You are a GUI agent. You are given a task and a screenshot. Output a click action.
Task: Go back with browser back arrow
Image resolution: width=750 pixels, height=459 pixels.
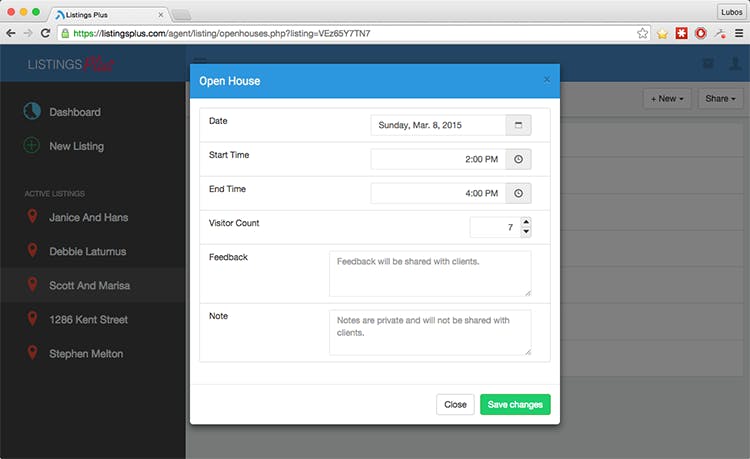[x=11, y=33]
